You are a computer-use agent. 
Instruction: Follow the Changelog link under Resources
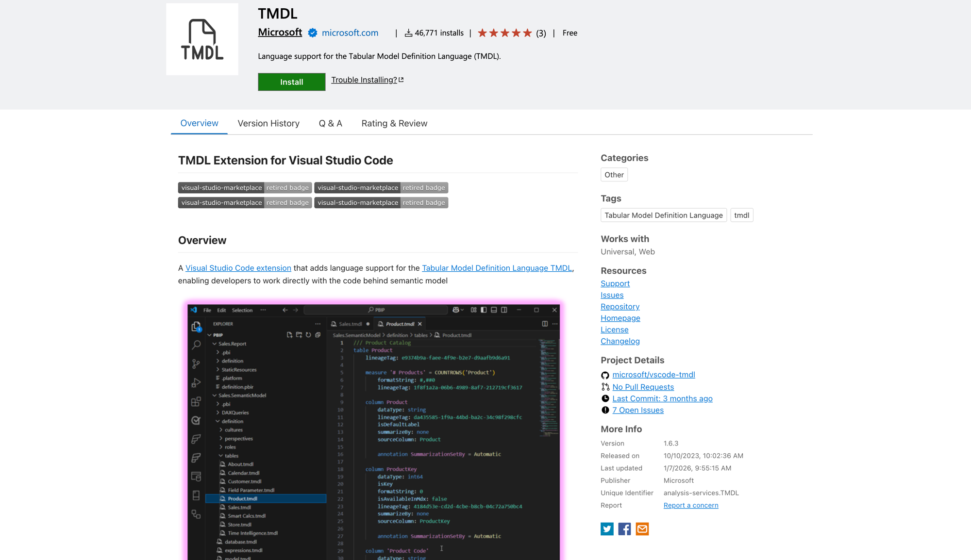click(620, 341)
